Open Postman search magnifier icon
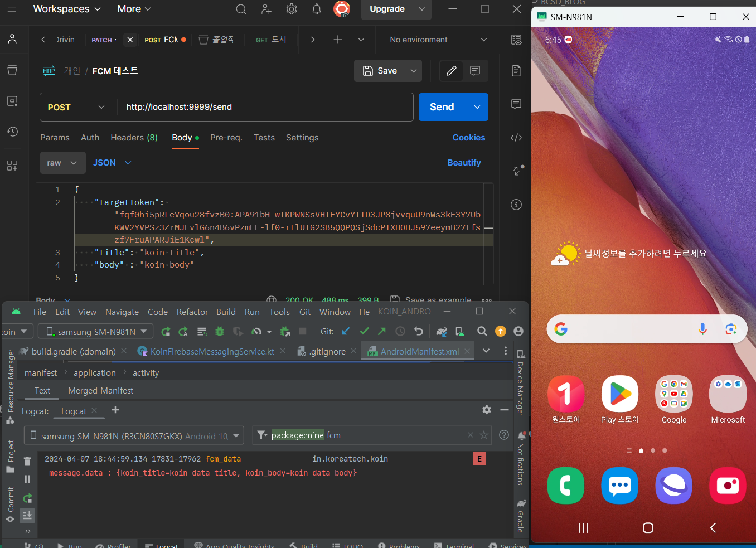 click(241, 9)
